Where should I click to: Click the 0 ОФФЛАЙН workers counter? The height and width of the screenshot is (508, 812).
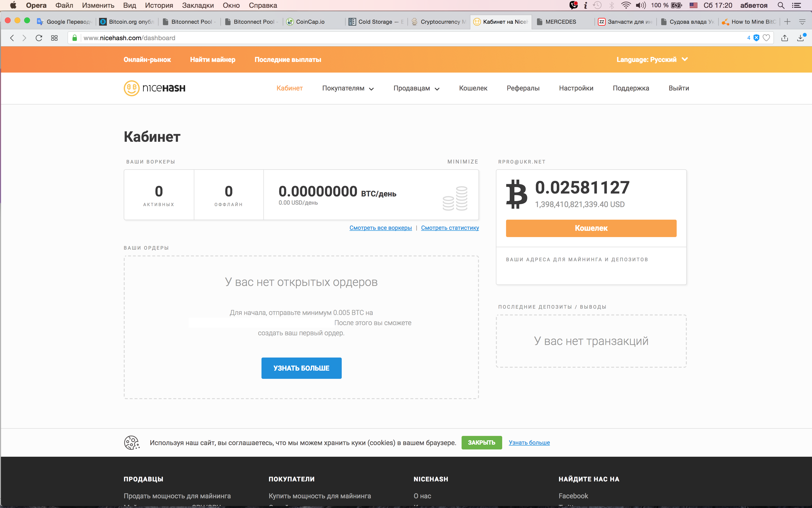click(x=229, y=195)
